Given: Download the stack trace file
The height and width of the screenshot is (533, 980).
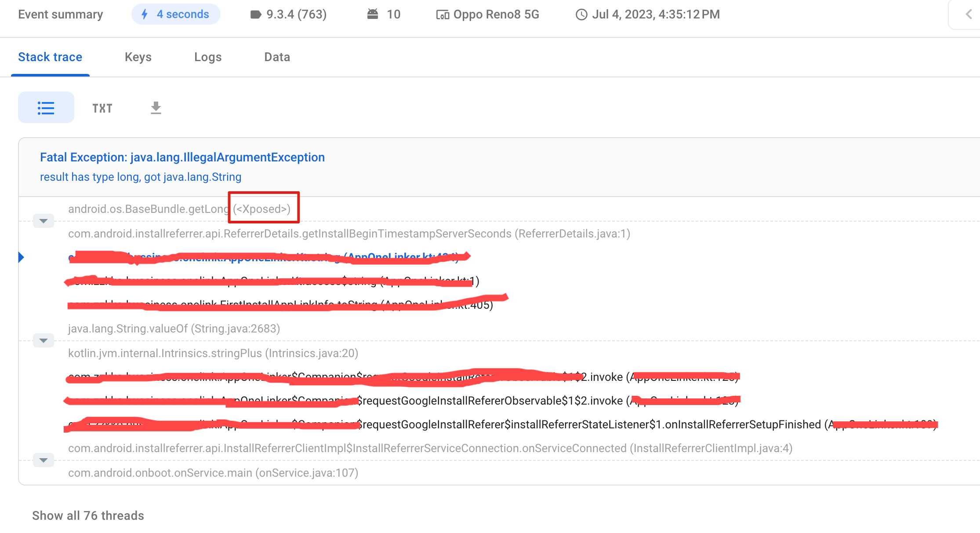Looking at the screenshot, I should [x=156, y=108].
